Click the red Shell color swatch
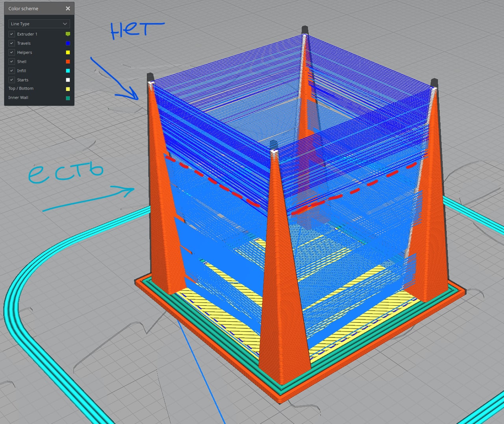 click(x=68, y=61)
